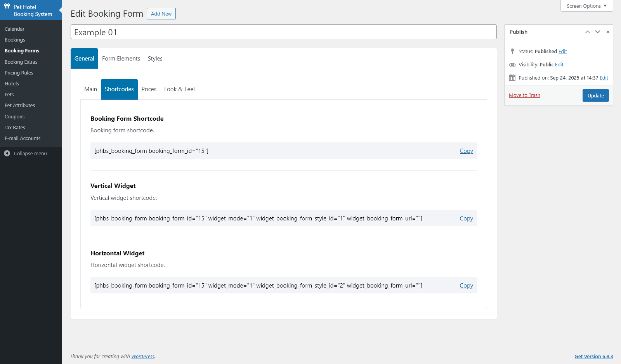Click the form title input field
Image resolution: width=621 pixels, height=364 pixels.
(x=283, y=32)
